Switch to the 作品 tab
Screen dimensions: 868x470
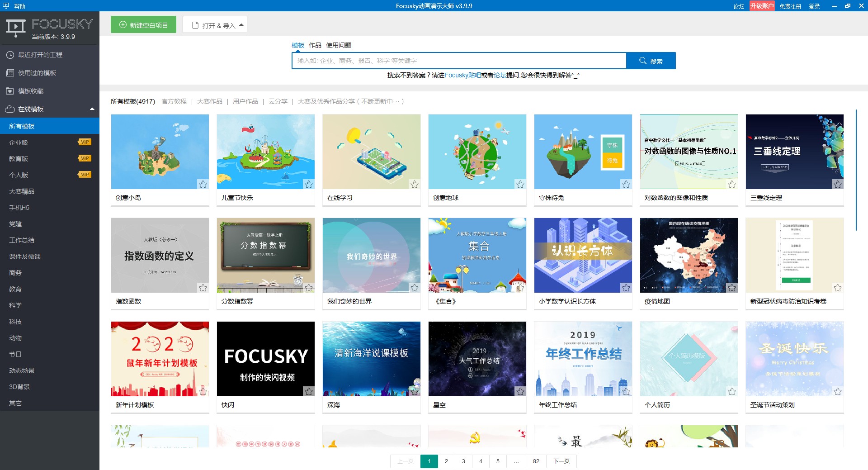(x=315, y=45)
